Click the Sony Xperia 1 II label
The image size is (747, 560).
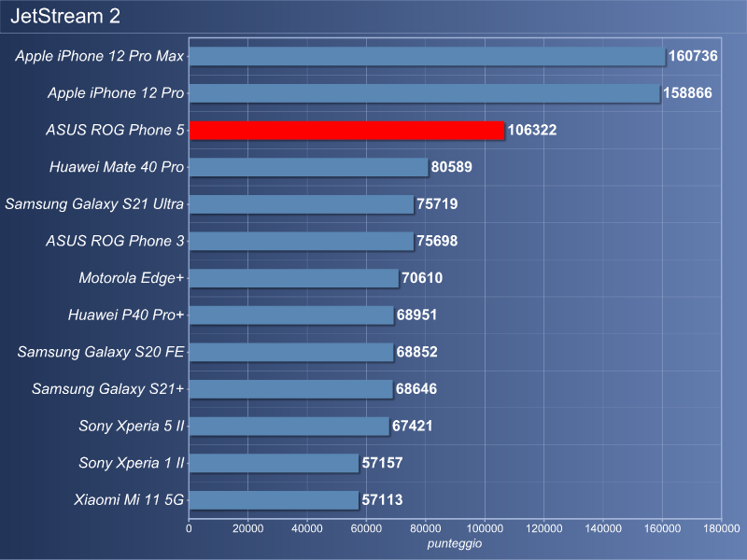click(x=132, y=463)
